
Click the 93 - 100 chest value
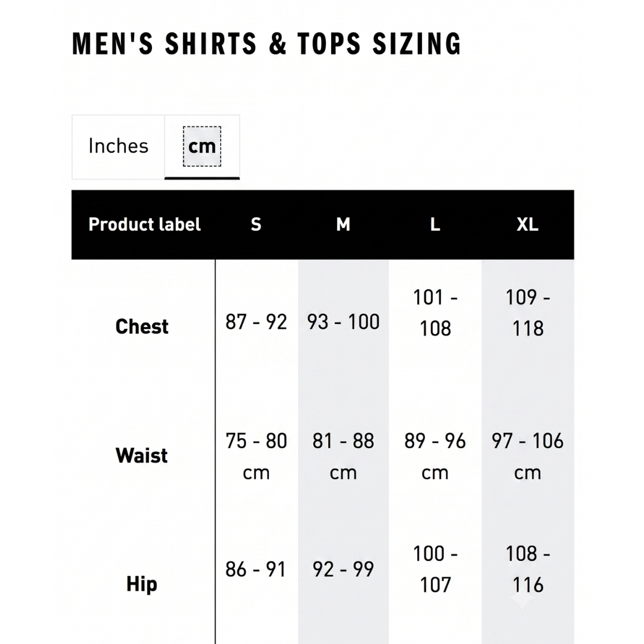pyautogui.click(x=343, y=322)
